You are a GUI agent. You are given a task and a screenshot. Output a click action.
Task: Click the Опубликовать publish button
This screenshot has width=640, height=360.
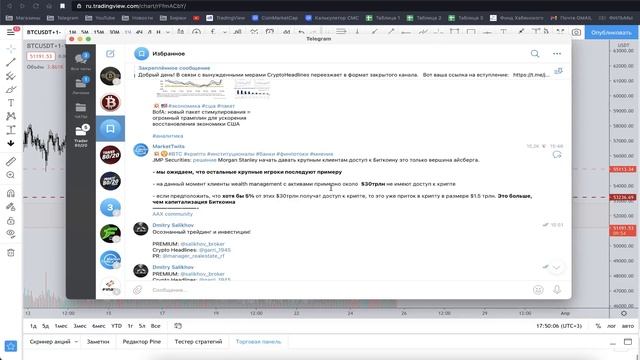pos(611,32)
